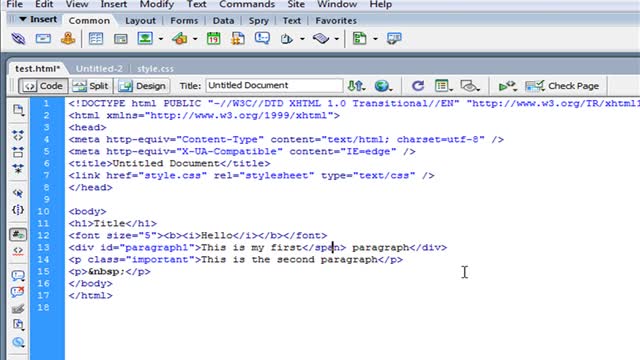This screenshot has height=360, width=640.
Task: Open the Commands menu
Action: pyautogui.click(x=247, y=4)
